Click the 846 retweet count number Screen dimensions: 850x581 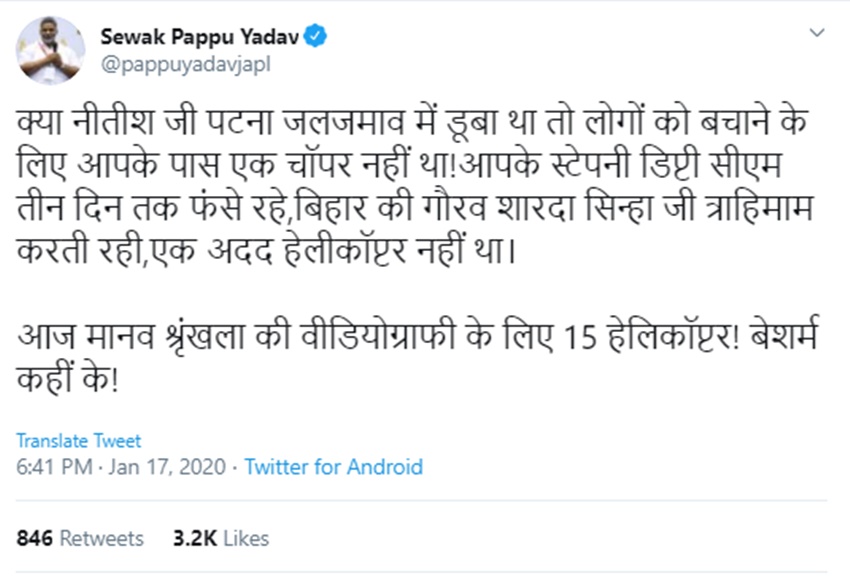click(34, 538)
